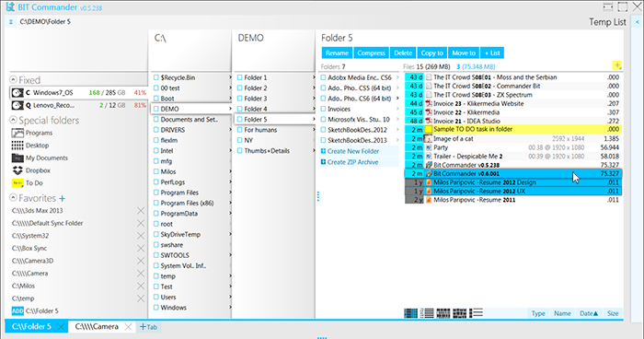Close the C:\\Folder 5 tab
The width and height of the screenshot is (644, 339).
click(61, 327)
